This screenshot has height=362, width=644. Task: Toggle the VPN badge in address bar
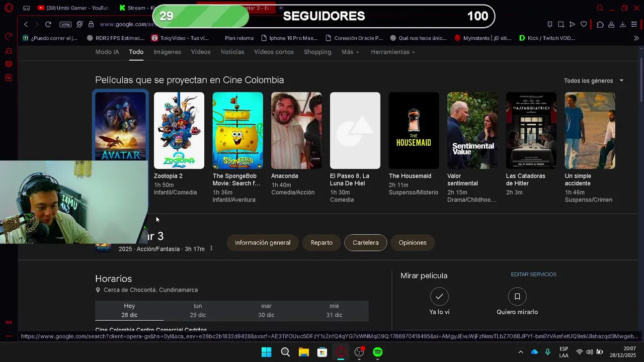click(65, 24)
